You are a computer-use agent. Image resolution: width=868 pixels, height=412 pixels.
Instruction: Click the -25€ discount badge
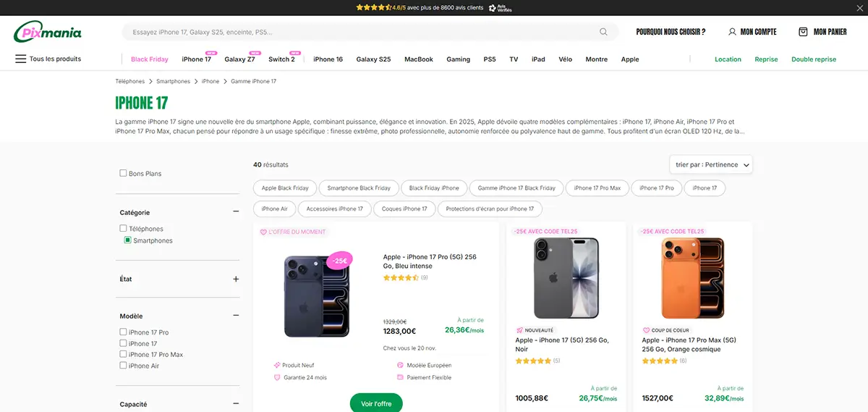point(339,261)
